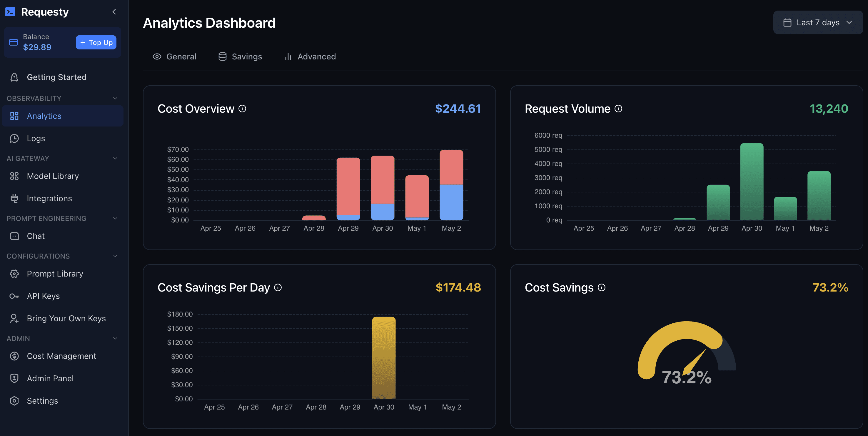Click the Request Volume info icon
This screenshot has height=436, width=868.
(x=618, y=109)
